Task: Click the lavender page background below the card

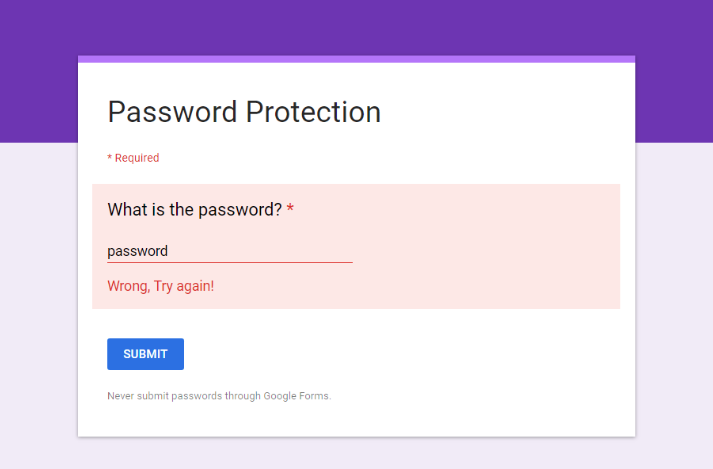Action: (x=356, y=454)
